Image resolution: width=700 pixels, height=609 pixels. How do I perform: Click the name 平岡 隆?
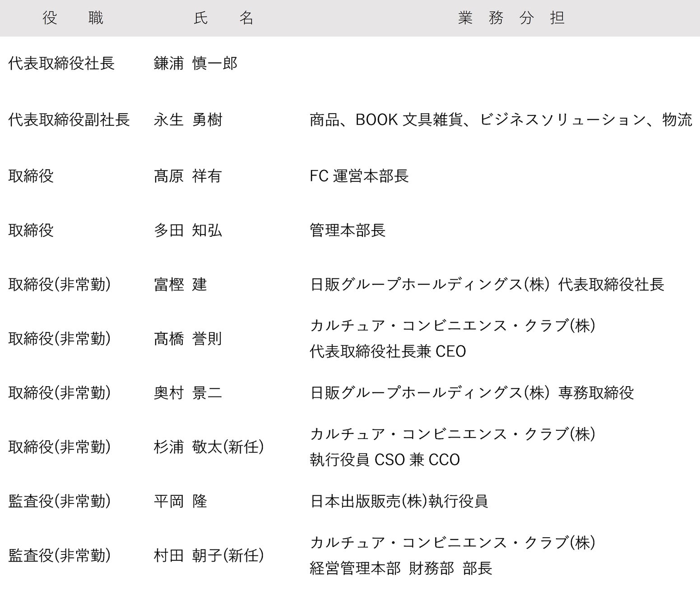[180, 501]
